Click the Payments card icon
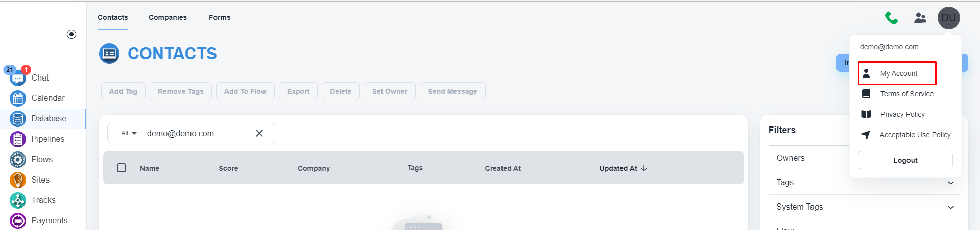 click(18, 221)
